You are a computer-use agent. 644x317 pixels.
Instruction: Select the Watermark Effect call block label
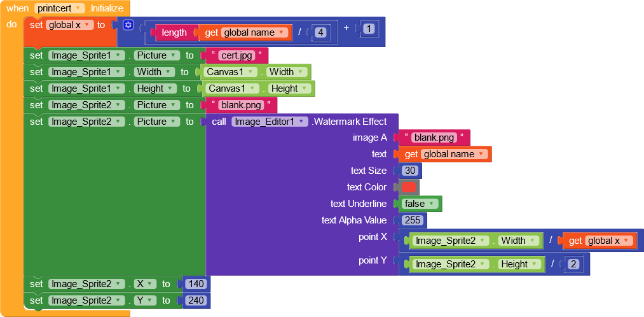[x=349, y=122]
